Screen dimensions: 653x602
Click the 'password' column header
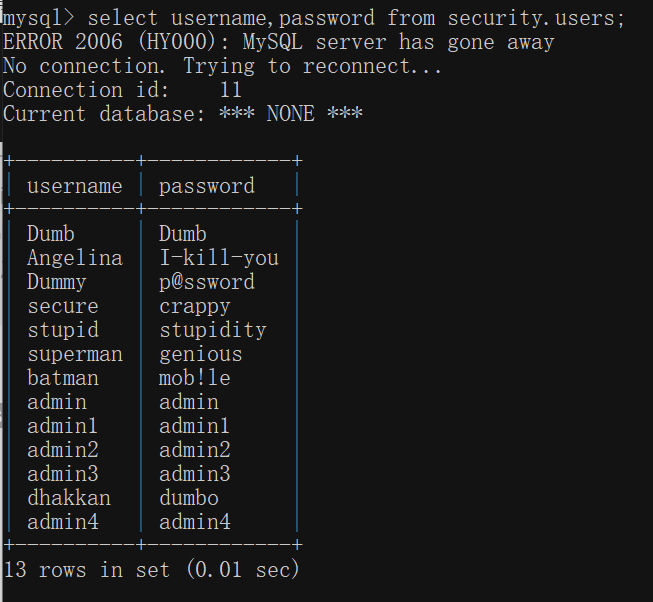pyautogui.click(x=207, y=186)
